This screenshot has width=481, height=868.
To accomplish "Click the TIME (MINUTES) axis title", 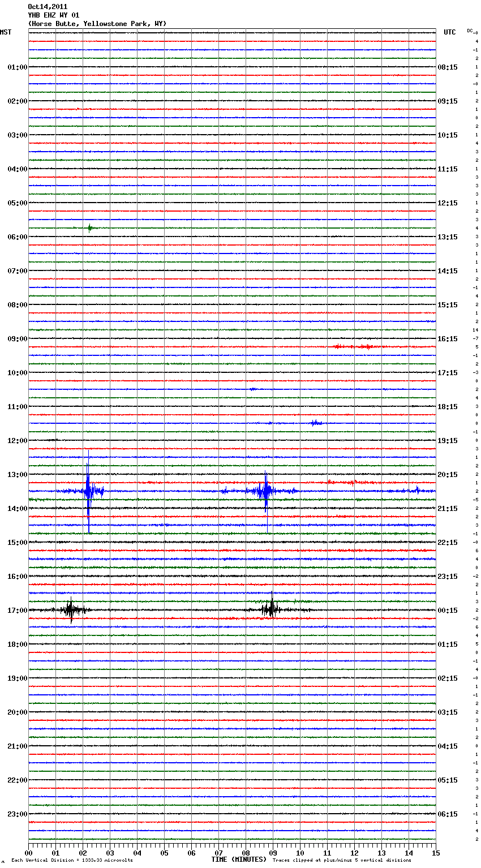I will 239,860.
